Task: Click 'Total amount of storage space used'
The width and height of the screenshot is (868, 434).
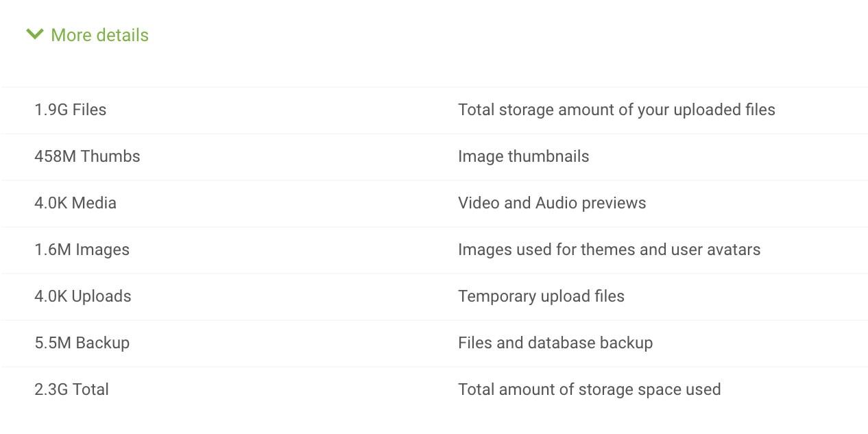Action: coord(589,389)
